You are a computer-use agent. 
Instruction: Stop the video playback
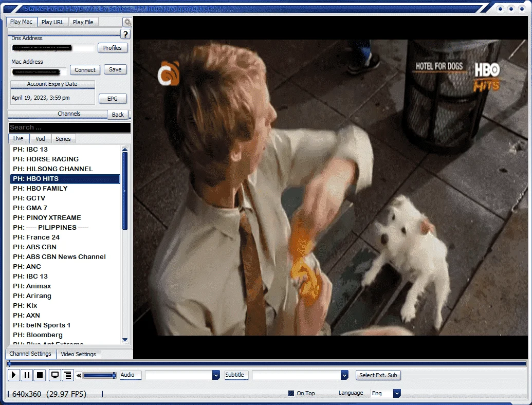pyautogui.click(x=40, y=375)
